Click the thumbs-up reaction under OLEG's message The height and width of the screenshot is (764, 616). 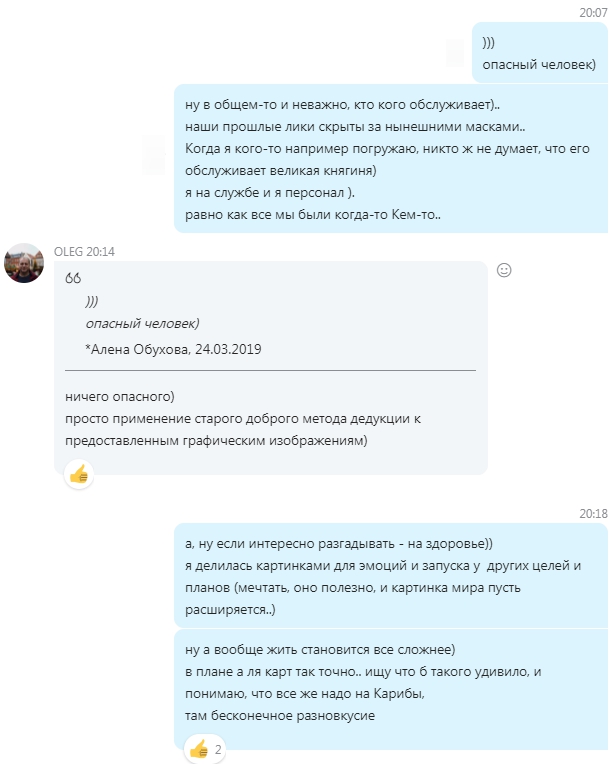tap(79, 474)
